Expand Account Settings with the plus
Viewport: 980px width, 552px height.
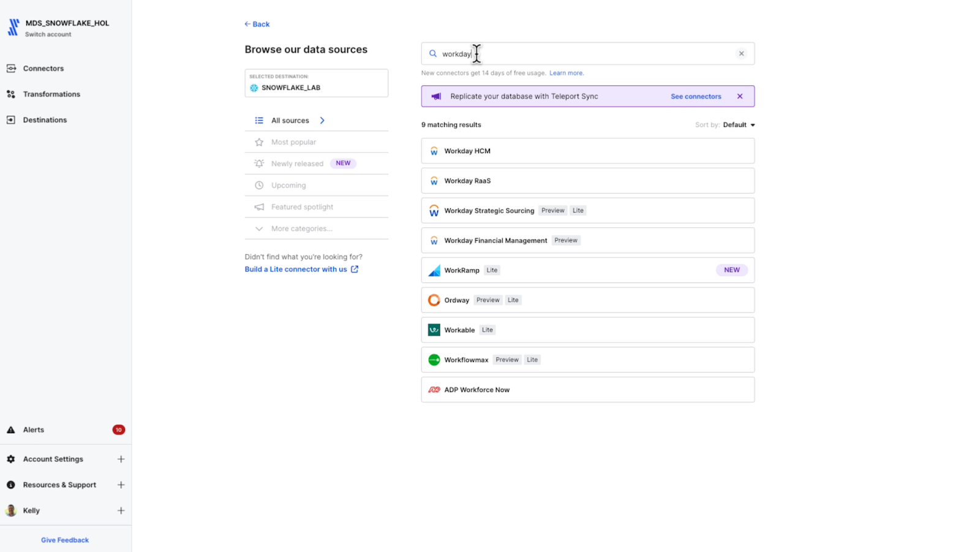tap(121, 459)
